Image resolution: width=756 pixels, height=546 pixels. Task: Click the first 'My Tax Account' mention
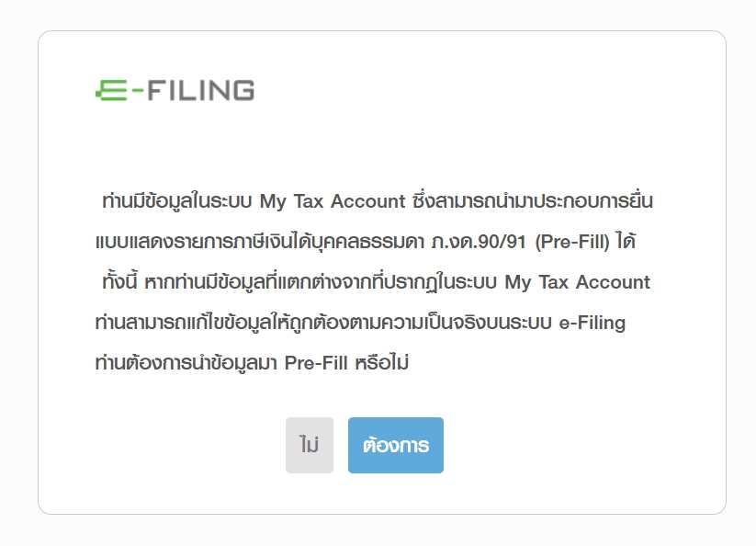pyautogui.click(x=333, y=201)
